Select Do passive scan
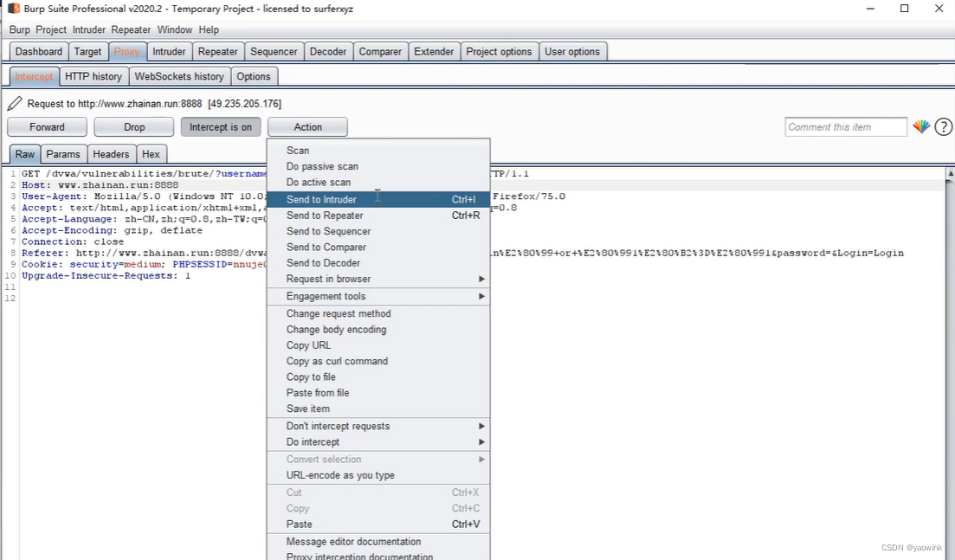This screenshot has width=955, height=560. (x=378, y=166)
